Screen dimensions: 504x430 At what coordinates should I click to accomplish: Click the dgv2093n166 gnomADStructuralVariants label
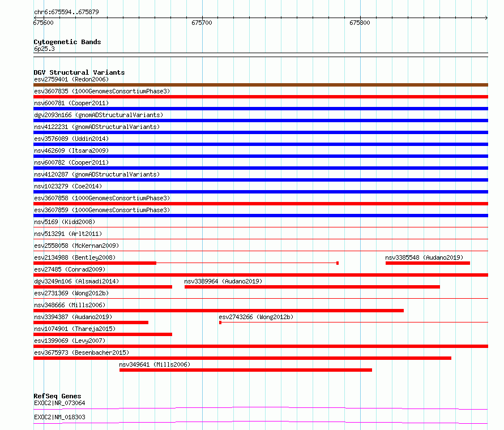(99, 115)
